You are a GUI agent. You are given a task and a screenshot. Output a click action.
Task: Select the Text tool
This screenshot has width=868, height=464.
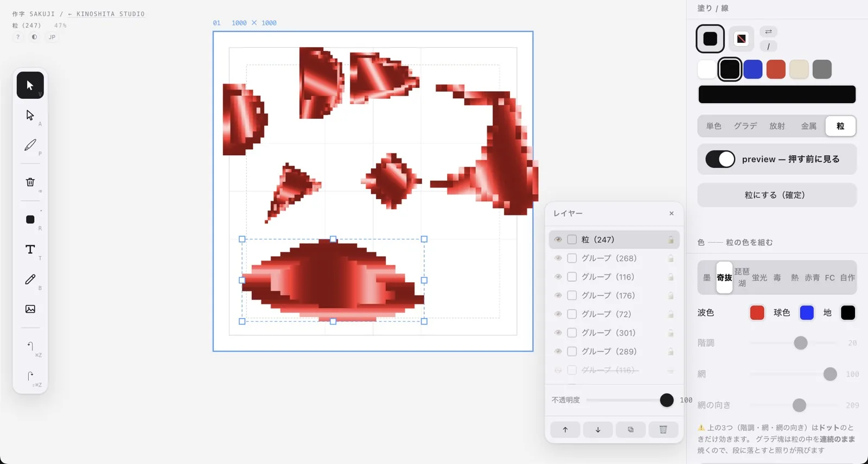click(x=30, y=249)
